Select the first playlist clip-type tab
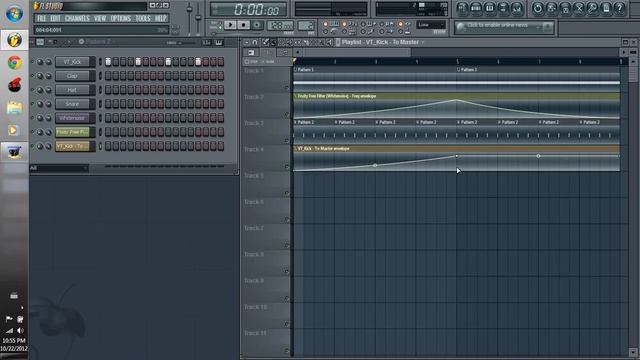640x360 pixels. 251,53
